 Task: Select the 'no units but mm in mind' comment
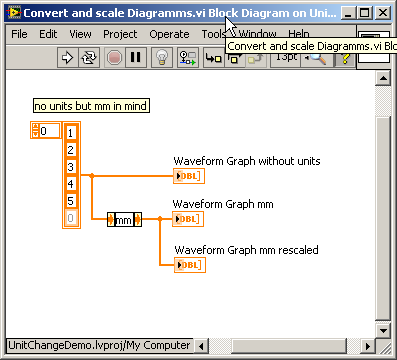pos(91,106)
